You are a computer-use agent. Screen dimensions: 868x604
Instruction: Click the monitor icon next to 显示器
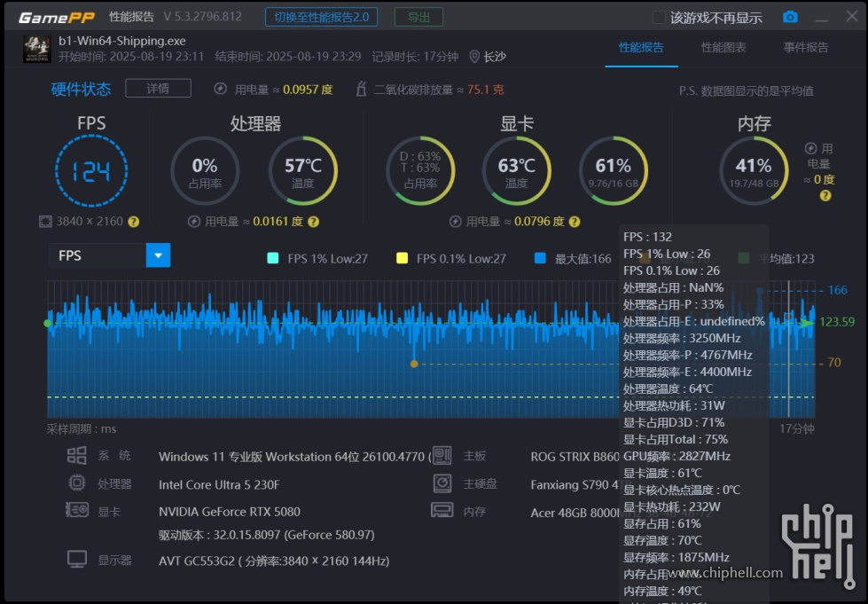click(x=77, y=559)
